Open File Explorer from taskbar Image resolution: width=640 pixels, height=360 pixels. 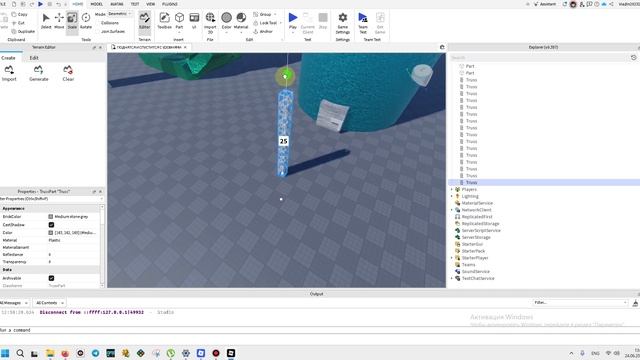click(50, 353)
